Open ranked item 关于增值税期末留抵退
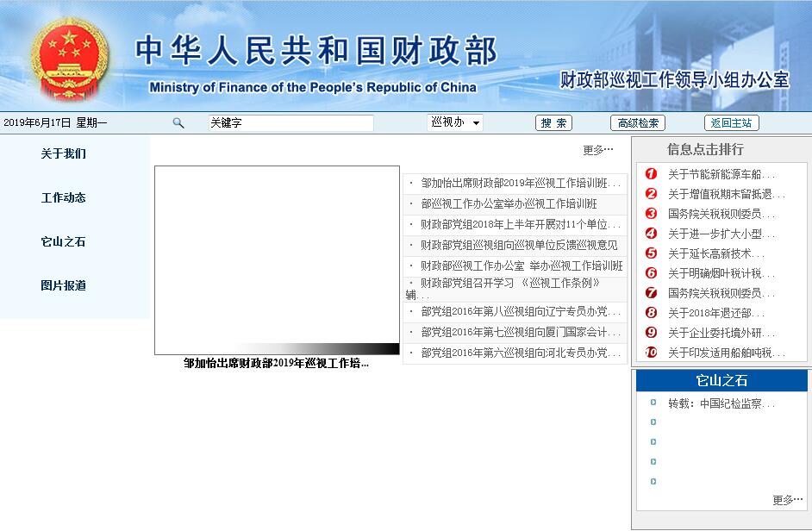The height and width of the screenshot is (531, 812). [726, 194]
